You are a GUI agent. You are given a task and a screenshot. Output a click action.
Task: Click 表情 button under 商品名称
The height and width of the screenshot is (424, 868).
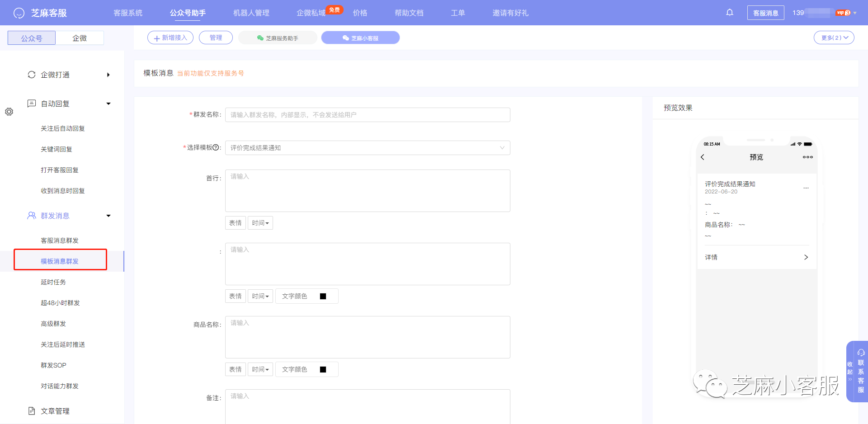click(236, 369)
